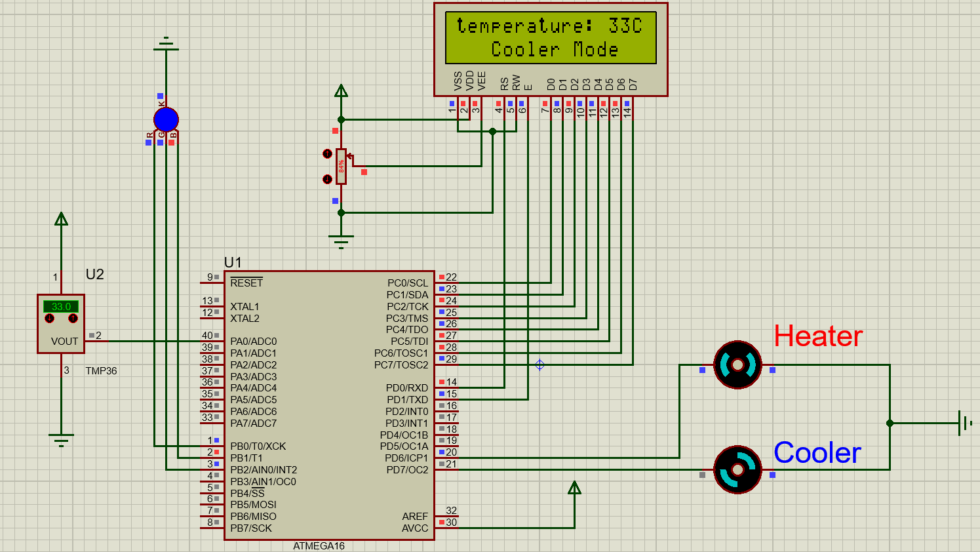Click the 'PB0/T0/XCK' pin label

(x=258, y=446)
